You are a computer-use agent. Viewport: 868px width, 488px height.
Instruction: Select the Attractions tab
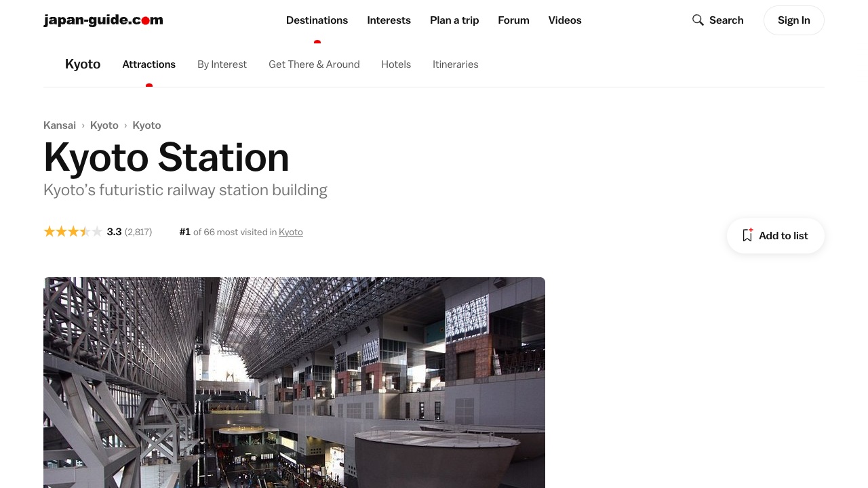pos(149,64)
